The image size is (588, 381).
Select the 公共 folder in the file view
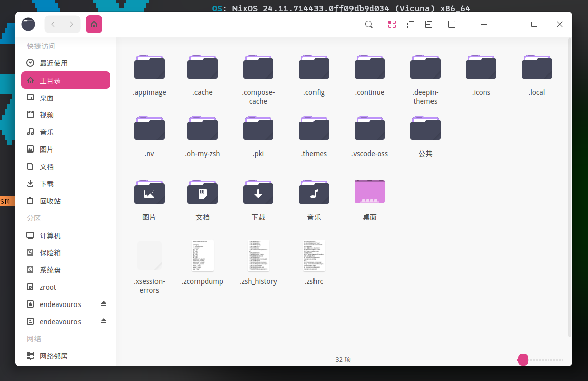(x=425, y=137)
